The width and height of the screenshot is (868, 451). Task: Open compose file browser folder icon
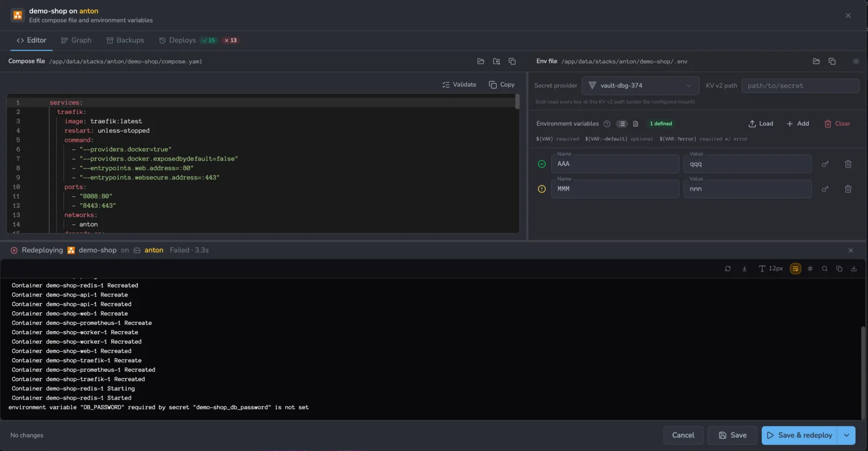481,61
